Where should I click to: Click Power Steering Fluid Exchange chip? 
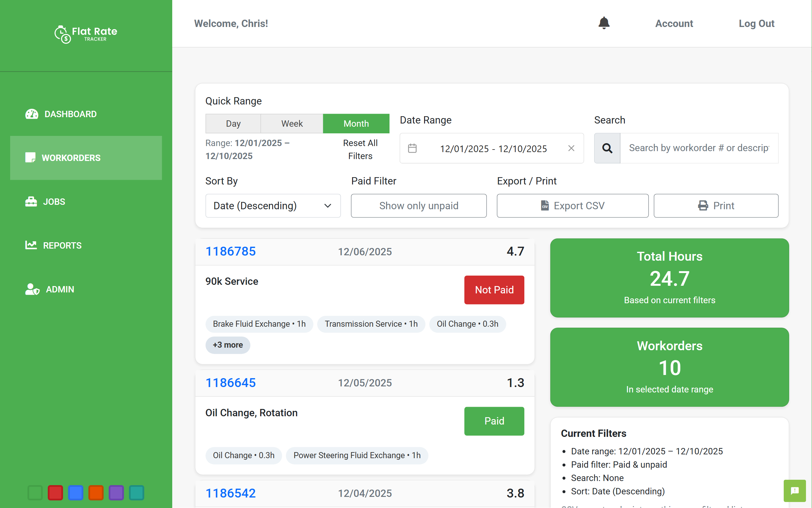point(357,455)
